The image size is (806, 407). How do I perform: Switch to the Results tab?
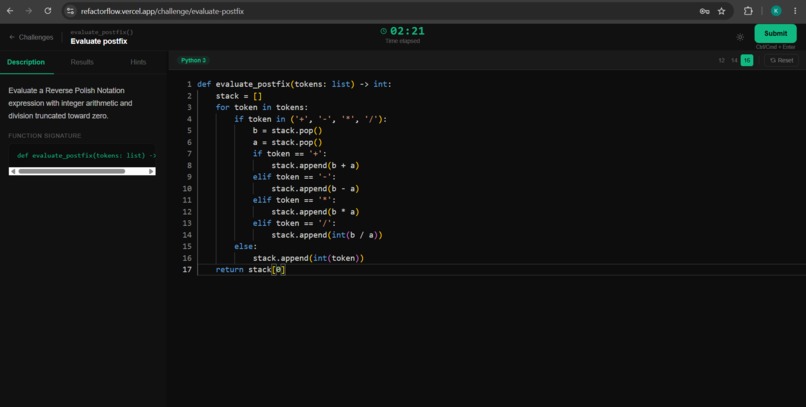[82, 62]
